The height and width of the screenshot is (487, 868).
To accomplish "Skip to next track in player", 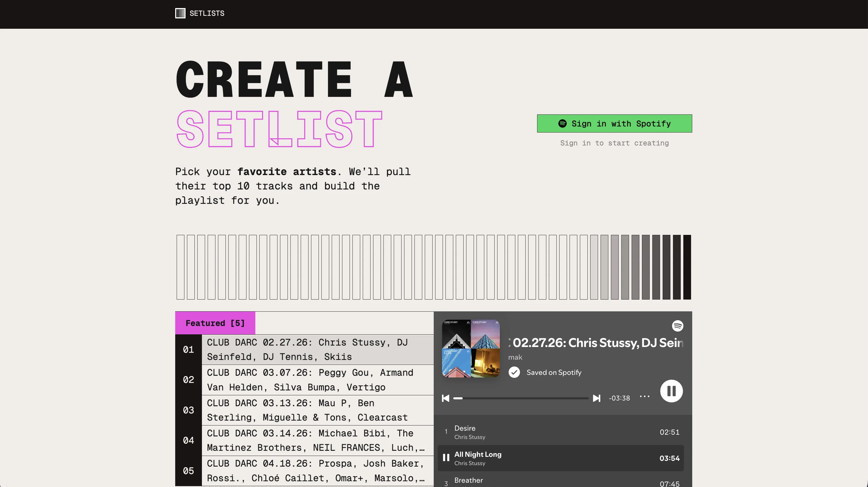I will 596,398.
